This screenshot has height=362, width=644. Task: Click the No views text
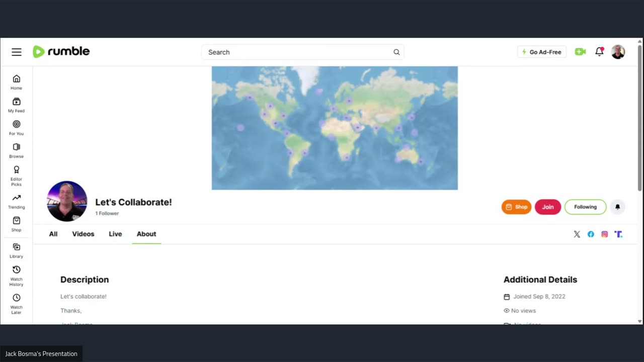point(523,311)
